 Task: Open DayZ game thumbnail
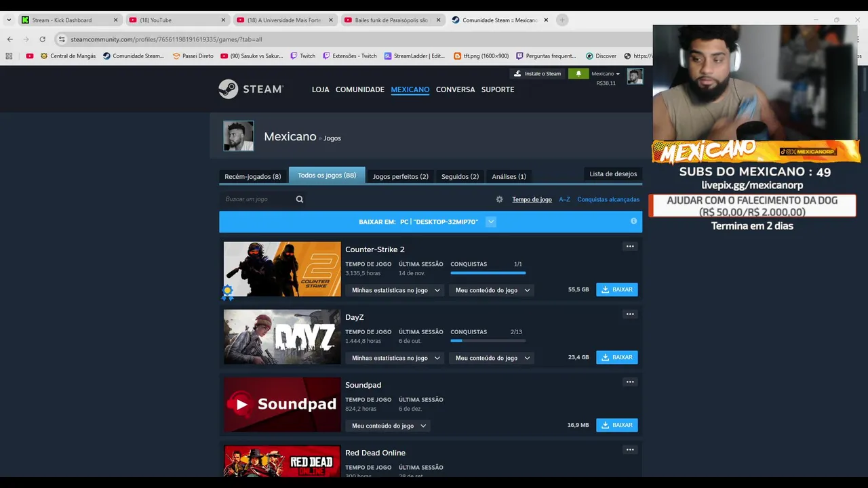tap(282, 337)
